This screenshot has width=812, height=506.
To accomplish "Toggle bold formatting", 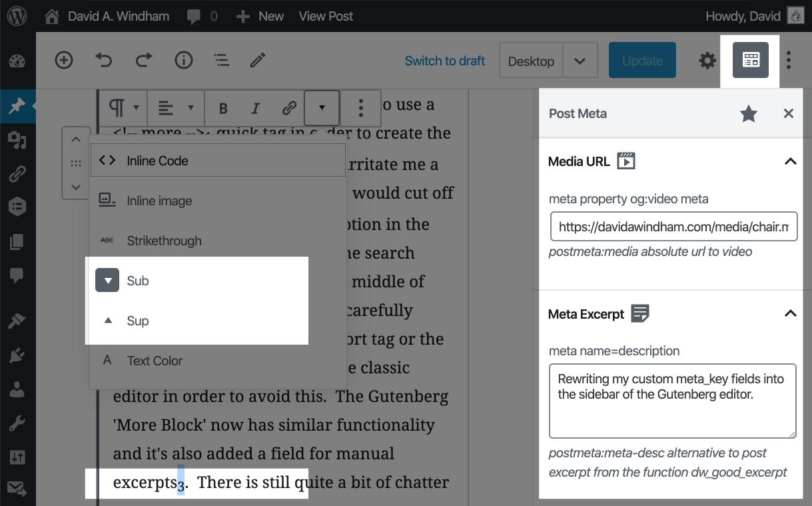I will [x=223, y=108].
